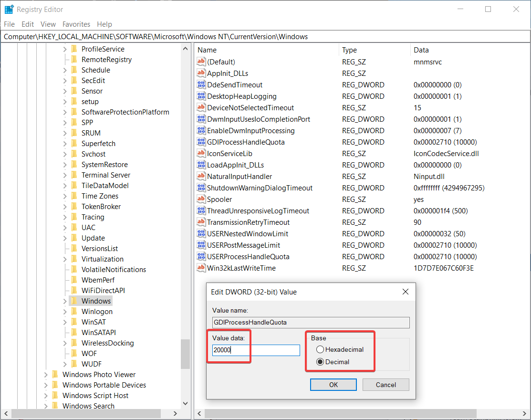This screenshot has height=420, width=531.
Task: Click the folder icon of the Windows key
Action: point(74,301)
